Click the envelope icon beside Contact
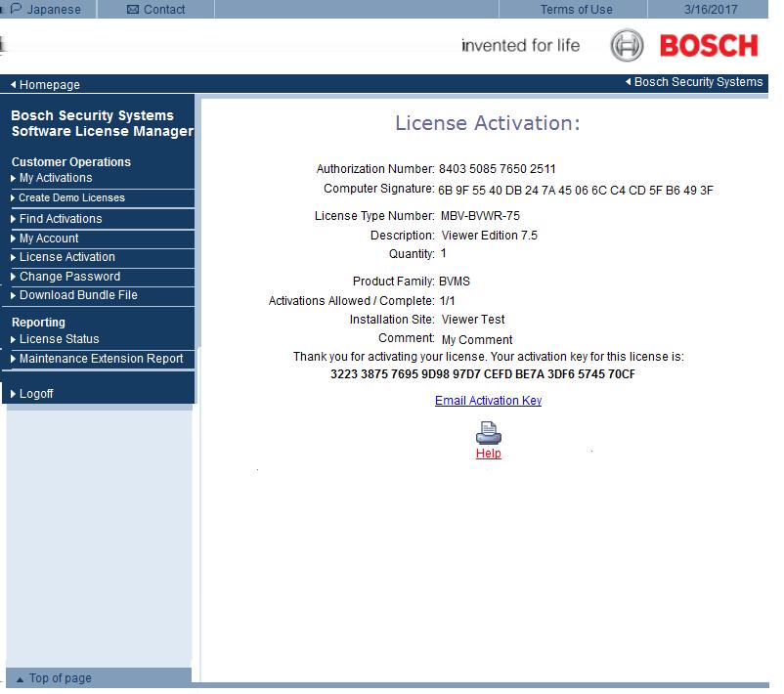 click(x=133, y=10)
